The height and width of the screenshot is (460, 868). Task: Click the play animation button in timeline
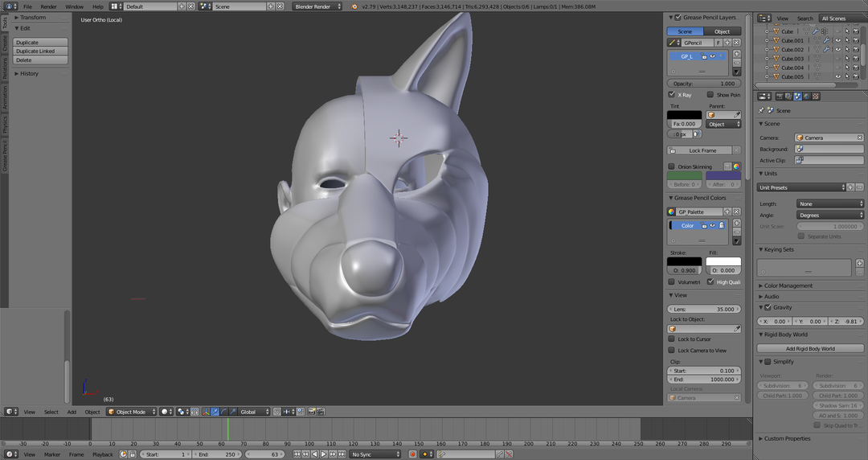click(x=324, y=454)
